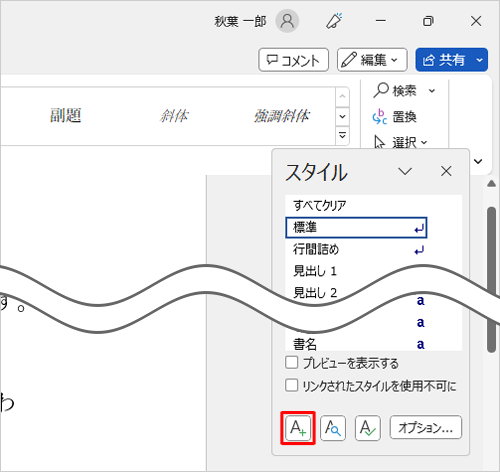The image size is (500, 472).
Task: Apply the 行間詰め style
Action: (356, 249)
